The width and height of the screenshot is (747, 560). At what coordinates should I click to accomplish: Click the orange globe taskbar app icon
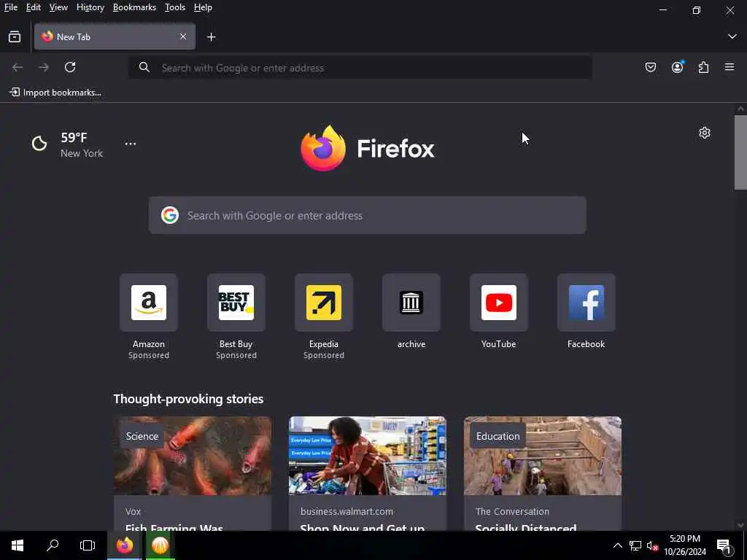(x=160, y=545)
